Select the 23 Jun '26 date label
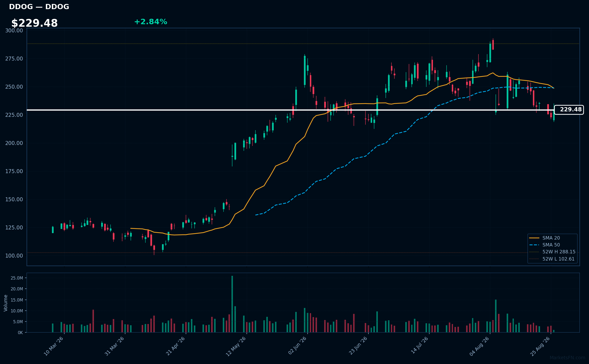The width and height of the screenshot is (589, 364). [358, 346]
